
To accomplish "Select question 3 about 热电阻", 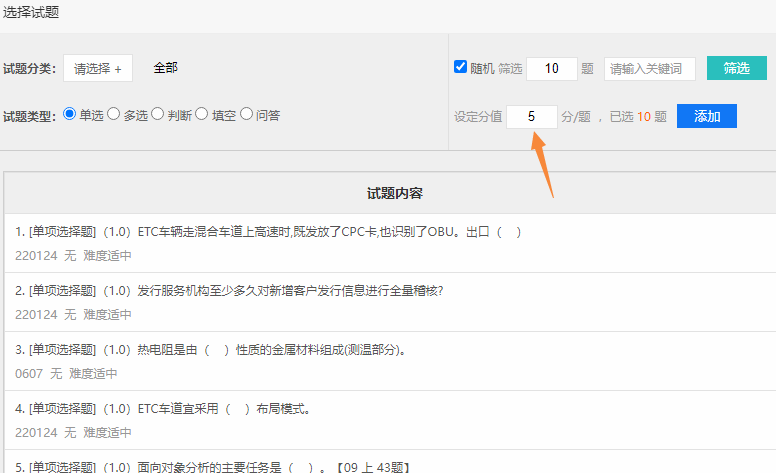I will tap(390, 361).
